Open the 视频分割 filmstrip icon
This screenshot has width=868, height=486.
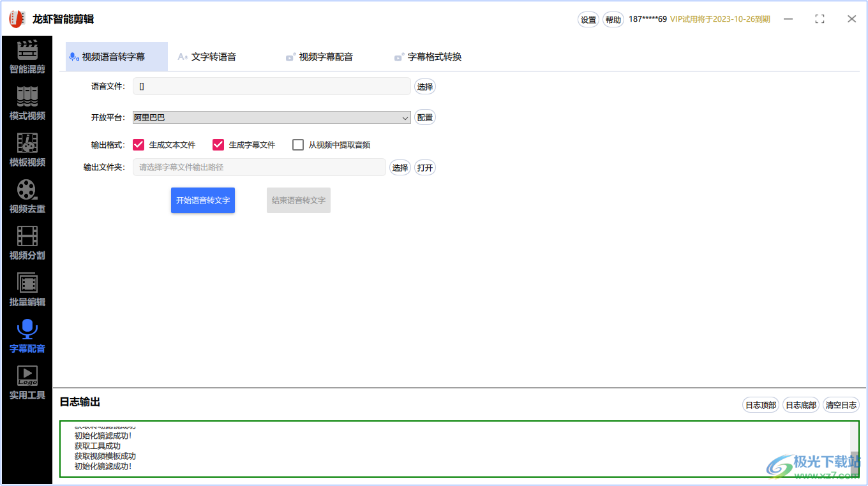pos(27,237)
